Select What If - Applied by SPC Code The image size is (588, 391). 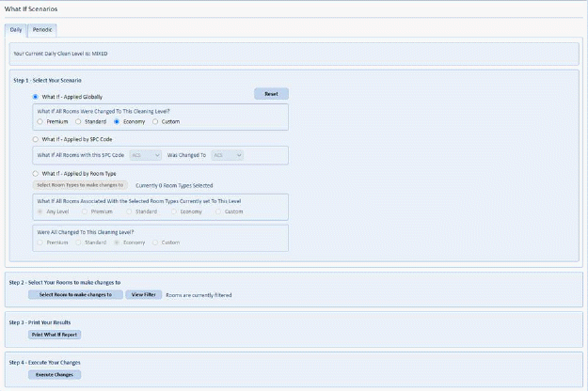tap(36, 139)
